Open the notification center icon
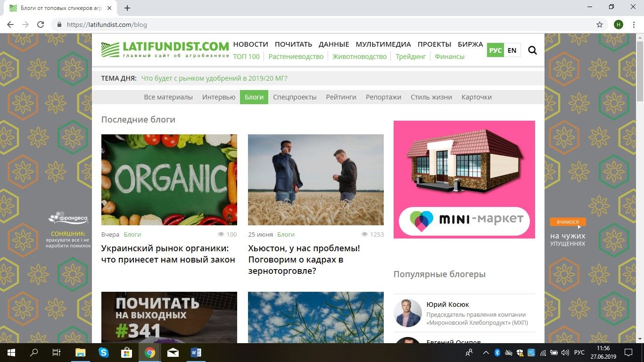The width and height of the screenshot is (644, 362). [628, 352]
